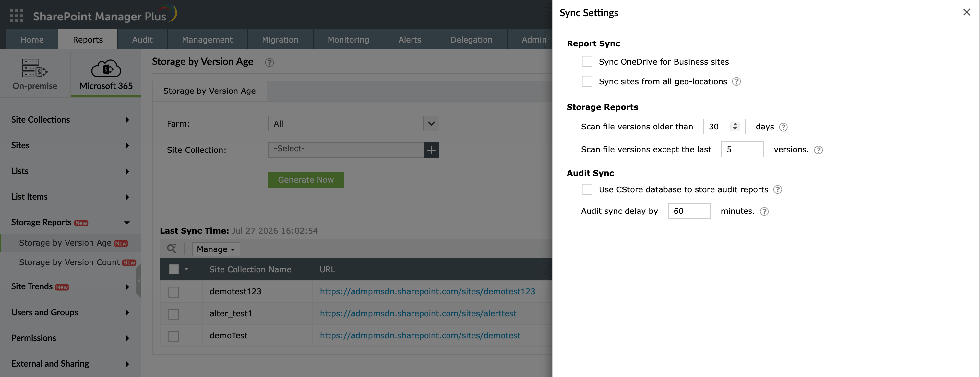Screen dimensions: 980x377
Task: Click the -Select- Site Collection field
Action: (x=346, y=150)
